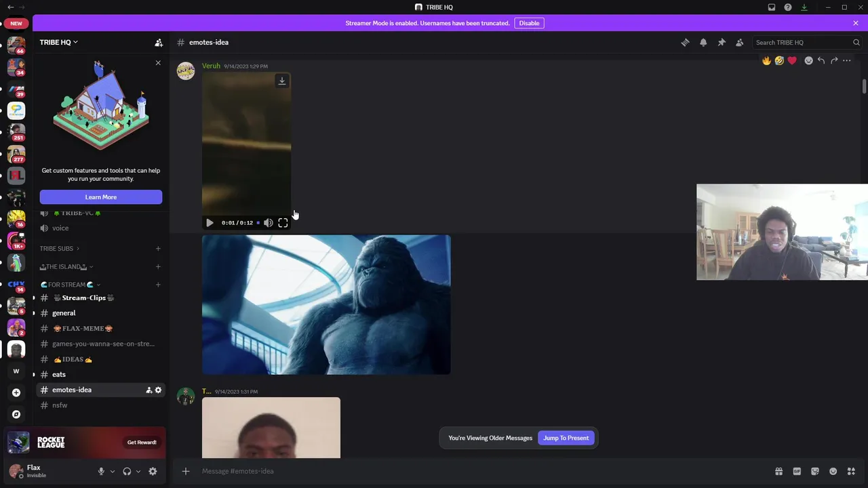Create a channel in FOR STREAM
Image resolution: width=868 pixels, height=488 pixels.
click(158, 285)
